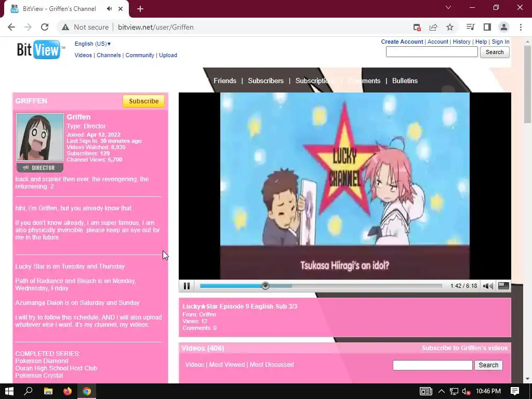Toggle the browser side panel icon
532x399 pixels.
click(x=487, y=27)
